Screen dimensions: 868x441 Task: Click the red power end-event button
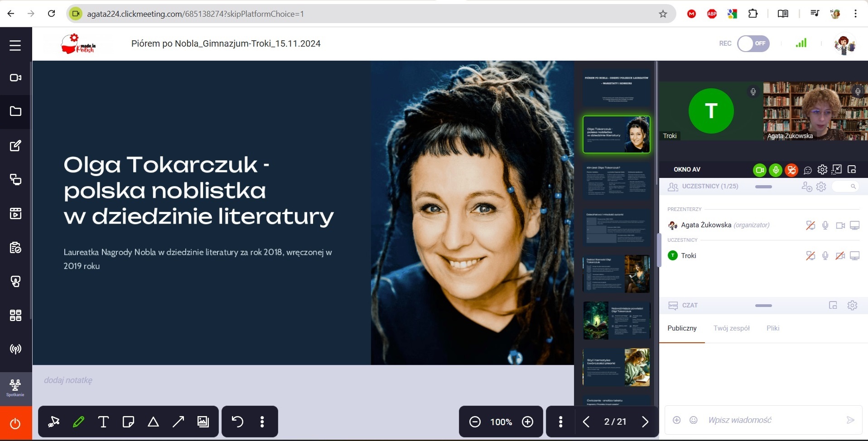[x=15, y=423]
